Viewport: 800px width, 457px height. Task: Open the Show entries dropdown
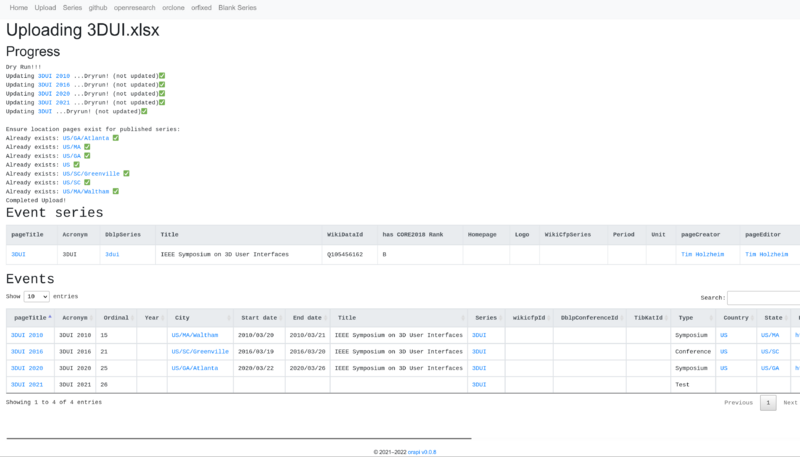point(36,296)
